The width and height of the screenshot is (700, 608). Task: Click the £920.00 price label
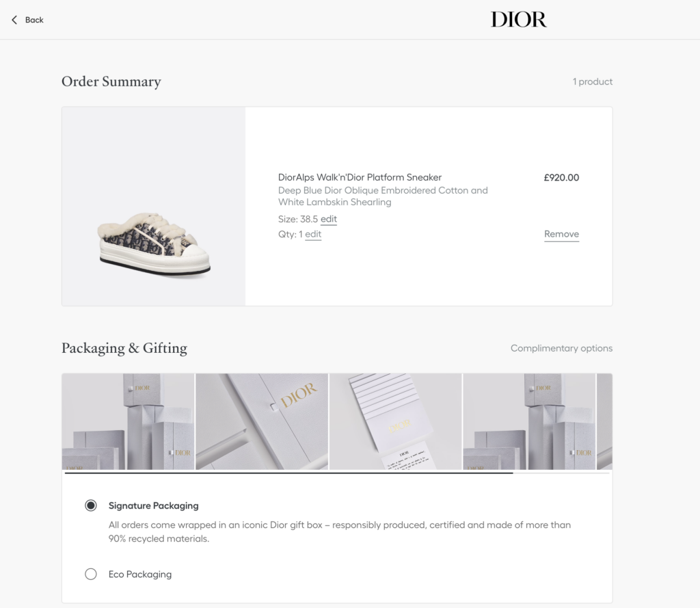[x=561, y=177]
